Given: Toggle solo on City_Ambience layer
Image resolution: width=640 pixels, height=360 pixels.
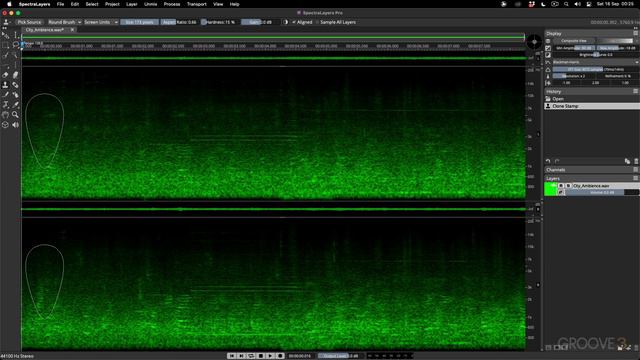Looking at the screenshot, I should (x=568, y=186).
